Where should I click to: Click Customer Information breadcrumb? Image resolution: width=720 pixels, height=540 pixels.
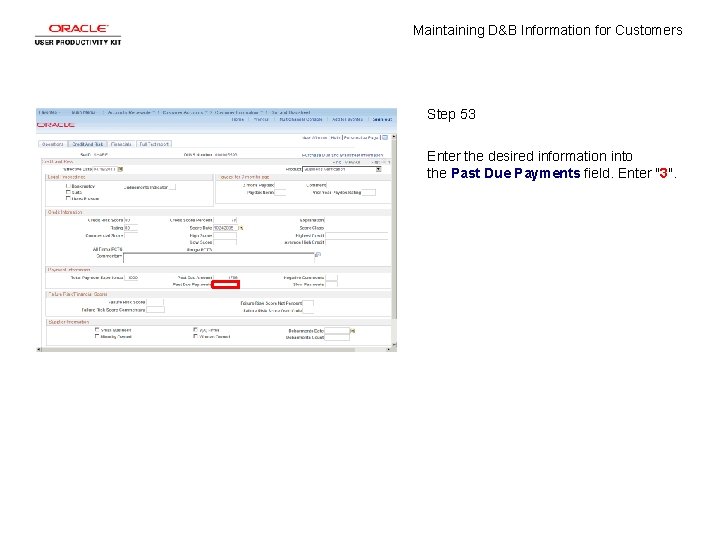[x=236, y=112]
